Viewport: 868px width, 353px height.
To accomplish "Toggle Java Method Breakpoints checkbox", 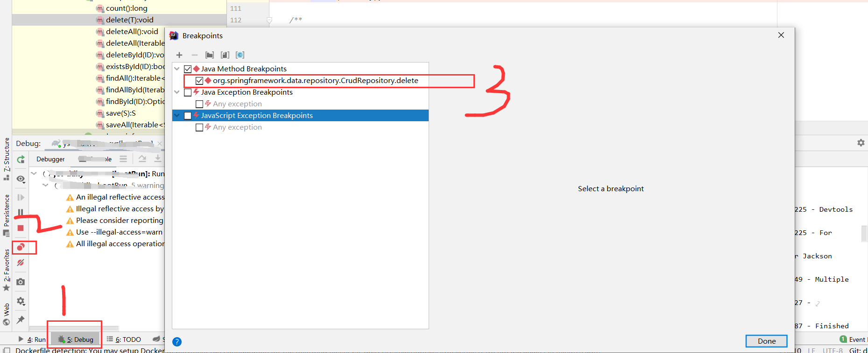I will pos(188,69).
